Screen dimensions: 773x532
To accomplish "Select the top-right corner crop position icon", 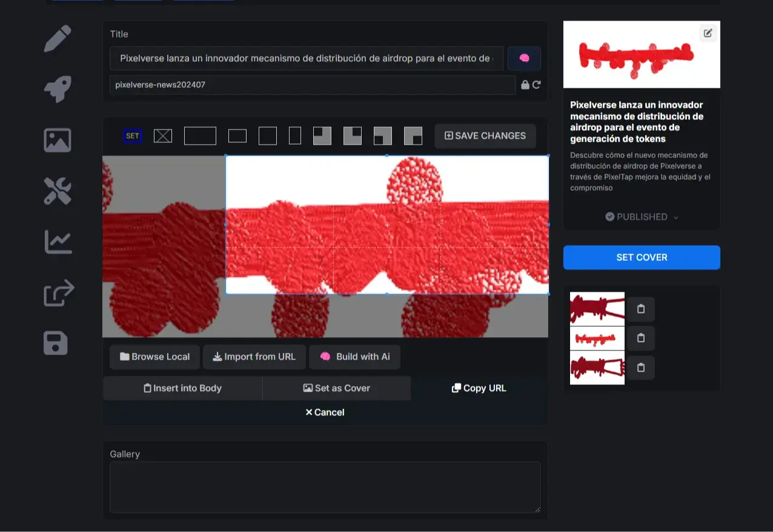I will (x=353, y=136).
